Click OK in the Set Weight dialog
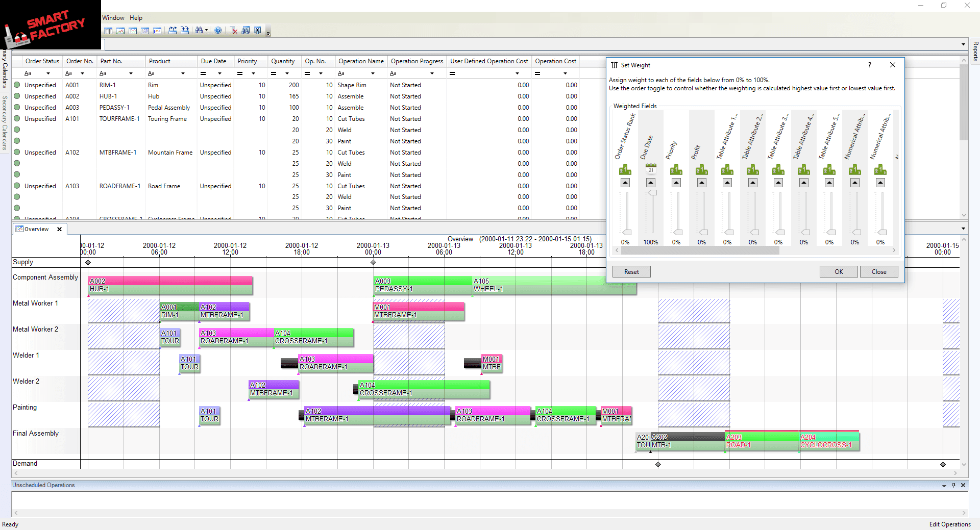Viewport: 980px width, 530px height. (x=838, y=272)
